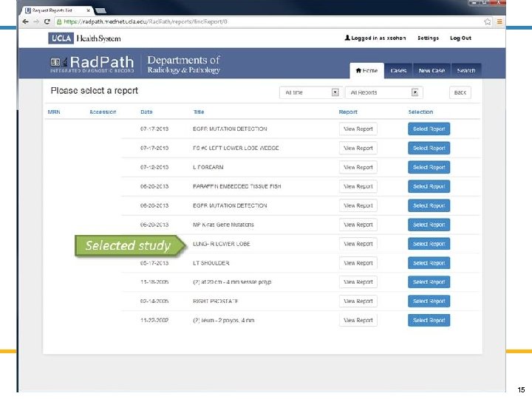Click date 05-17-2013
The height and width of the screenshot is (399, 532).
pos(154,263)
